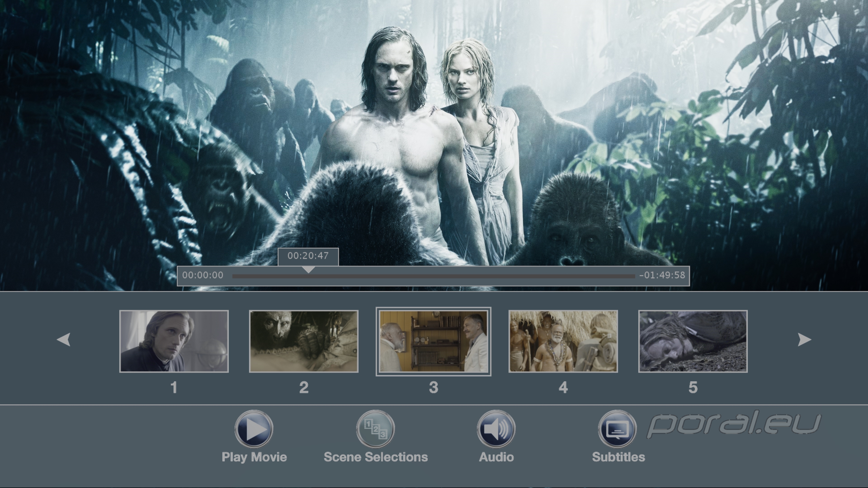Click the "Scene Selections" text label
This screenshot has width=868, height=488.
coord(376,457)
